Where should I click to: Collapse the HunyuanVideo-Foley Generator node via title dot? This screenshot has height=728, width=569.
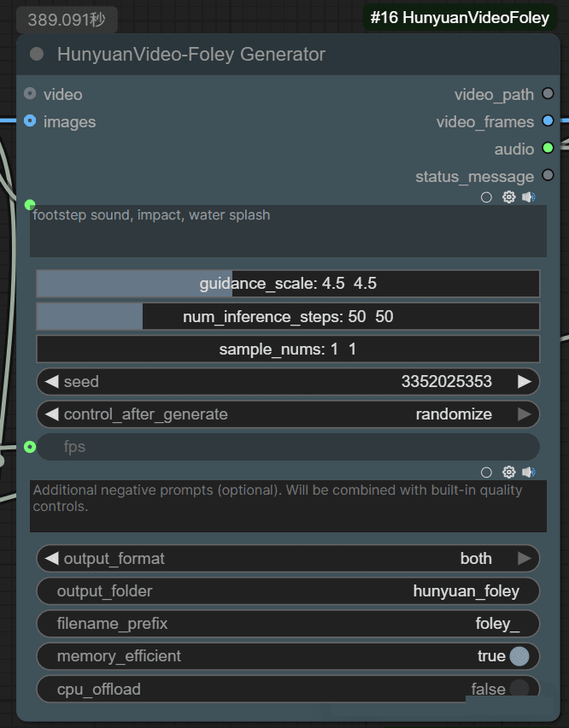coord(37,55)
